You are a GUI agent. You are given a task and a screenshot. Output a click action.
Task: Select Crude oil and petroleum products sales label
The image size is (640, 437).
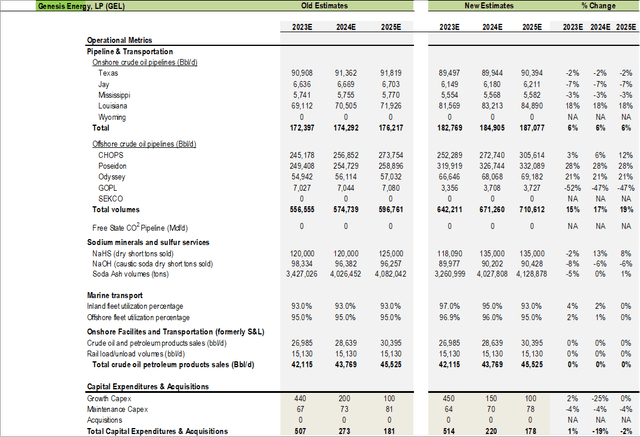[157, 343]
